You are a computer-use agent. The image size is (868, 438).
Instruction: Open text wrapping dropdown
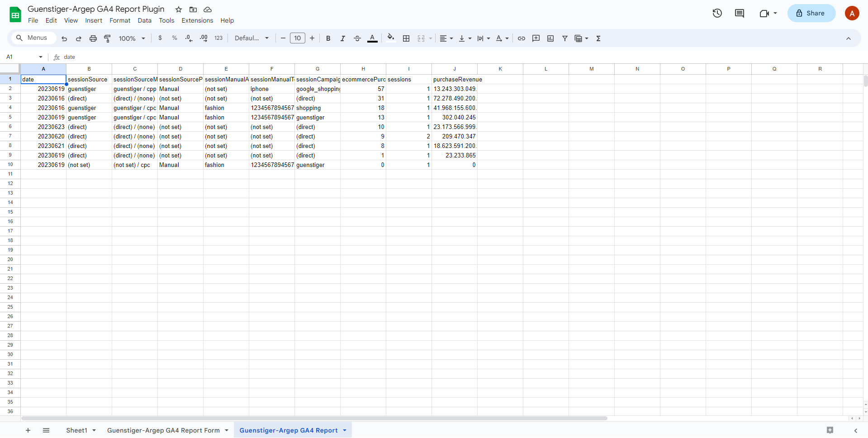pos(484,38)
